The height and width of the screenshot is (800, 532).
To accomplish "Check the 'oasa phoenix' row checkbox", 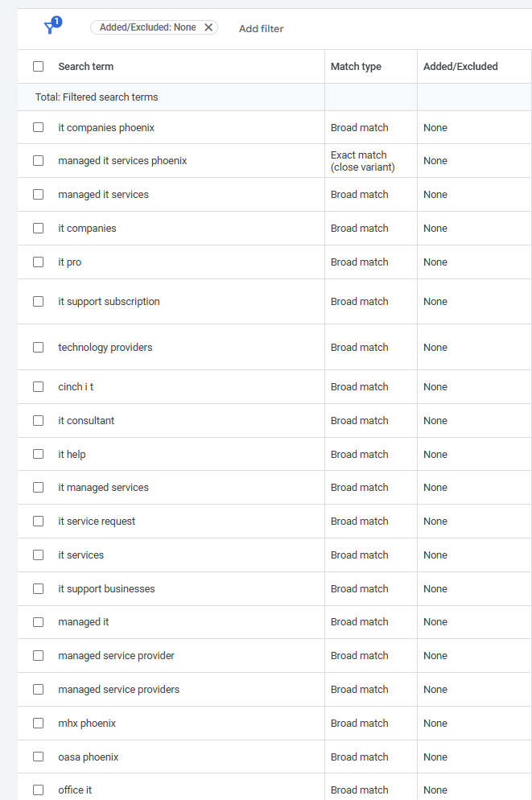I will pyautogui.click(x=38, y=757).
